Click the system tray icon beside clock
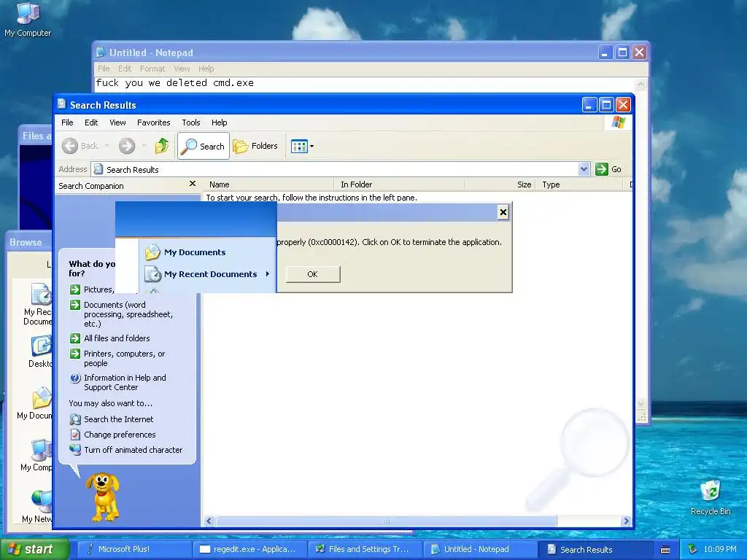The image size is (747, 560). coord(692,549)
